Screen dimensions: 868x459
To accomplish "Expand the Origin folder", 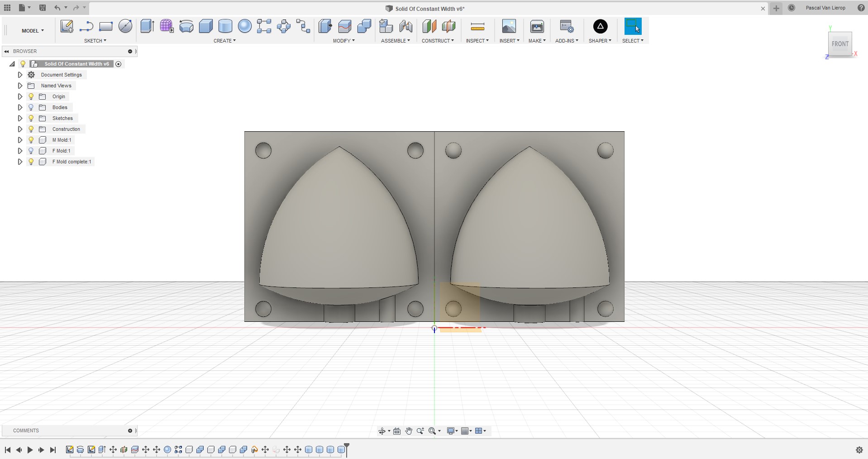I will [x=20, y=96].
